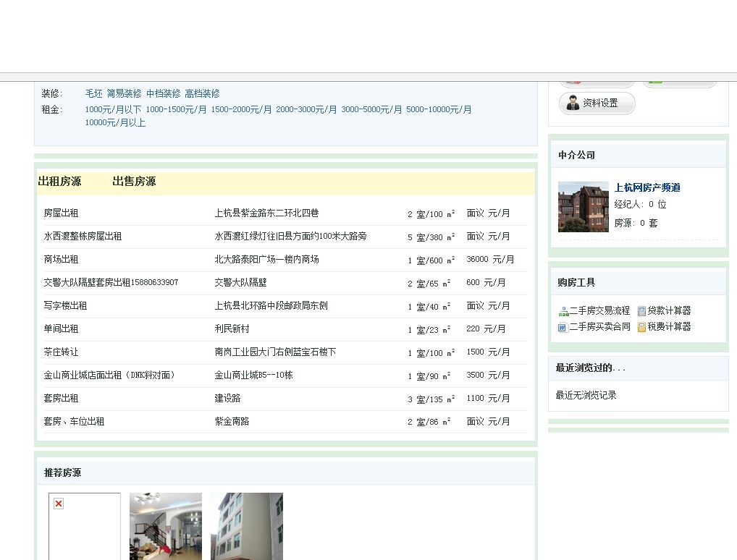Click address 利民新村
Screen dimensions: 737x560
(232, 329)
